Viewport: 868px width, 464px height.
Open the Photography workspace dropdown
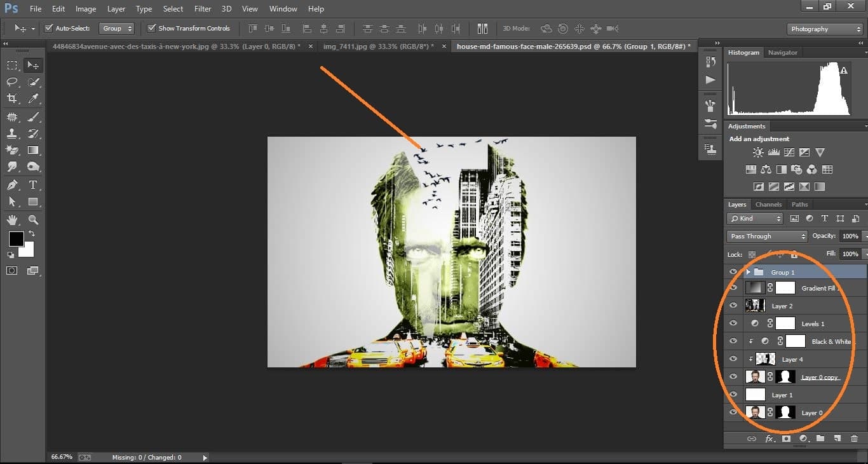[x=824, y=29]
